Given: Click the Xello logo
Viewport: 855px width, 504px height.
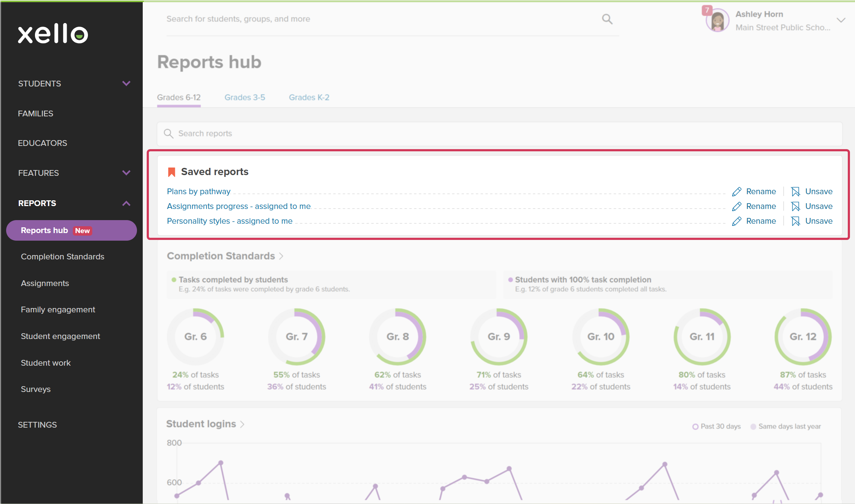Looking at the screenshot, I should [53, 34].
